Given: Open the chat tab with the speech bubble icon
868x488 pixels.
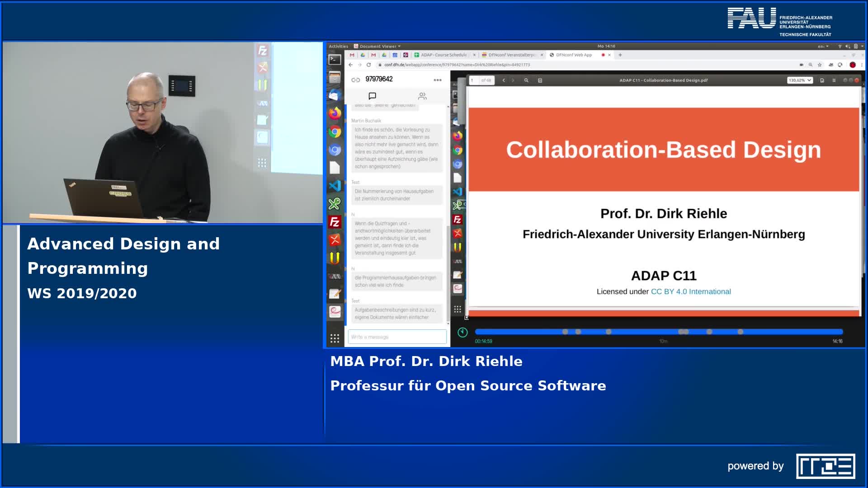Looking at the screenshot, I should coord(372,96).
